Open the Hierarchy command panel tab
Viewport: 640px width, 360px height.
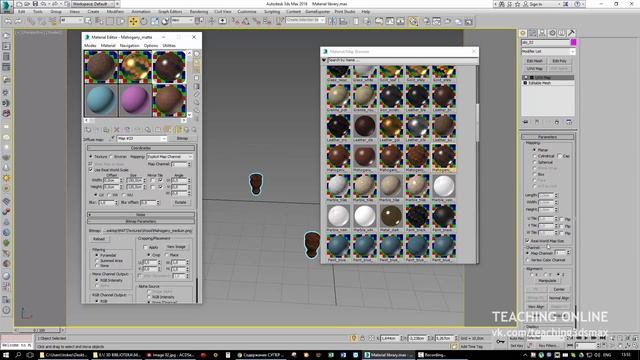tap(542, 33)
